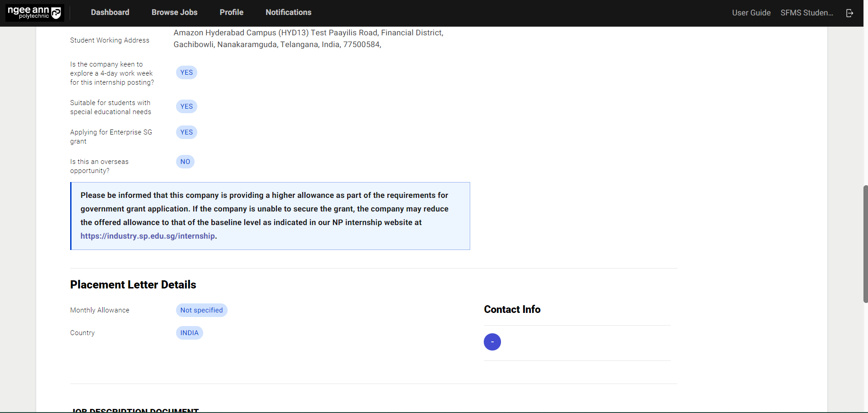Click the Contact Info heading
This screenshot has width=868, height=413.
(512, 309)
